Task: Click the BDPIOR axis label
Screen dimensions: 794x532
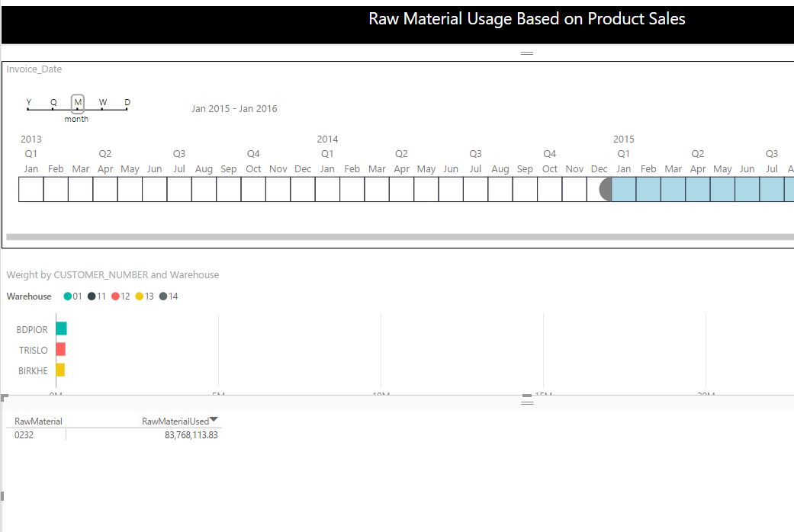Action: tap(32, 329)
